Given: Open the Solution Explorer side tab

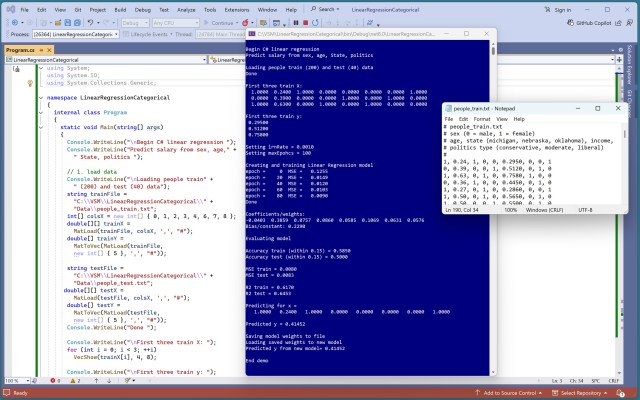Looking at the screenshot, I should point(632,65).
